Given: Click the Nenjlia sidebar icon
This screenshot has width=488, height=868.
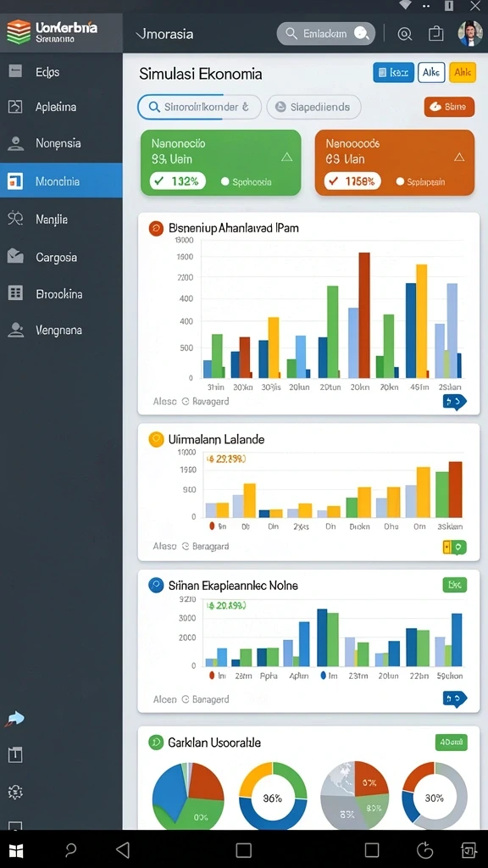Looking at the screenshot, I should [x=15, y=219].
